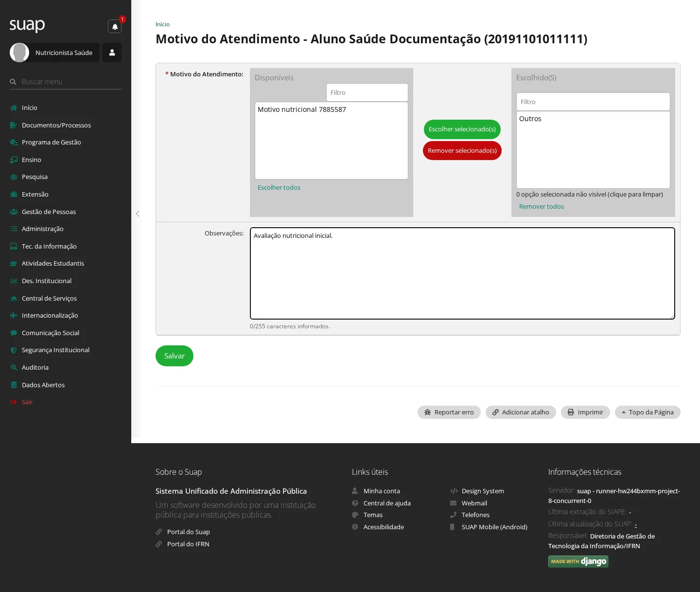Screen dimensions: 700x592
Task: Click Topo da Página button
Action: tap(647, 412)
